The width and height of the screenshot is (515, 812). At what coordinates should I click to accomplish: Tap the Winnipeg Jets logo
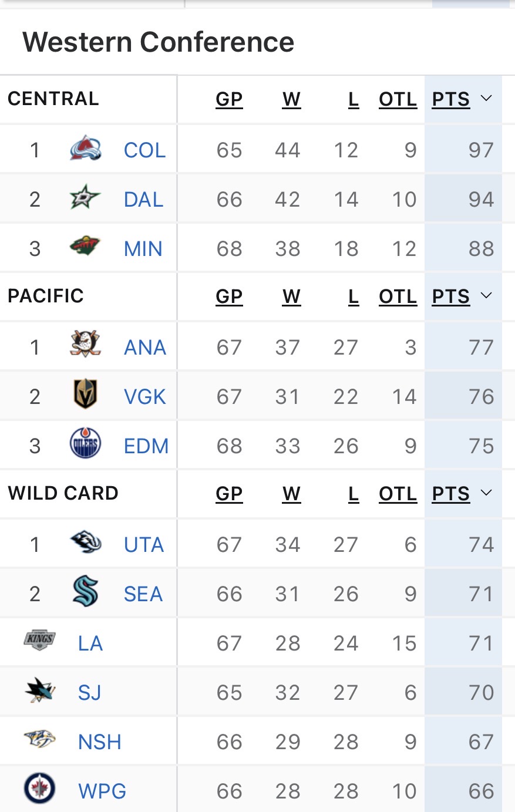pos(40,789)
